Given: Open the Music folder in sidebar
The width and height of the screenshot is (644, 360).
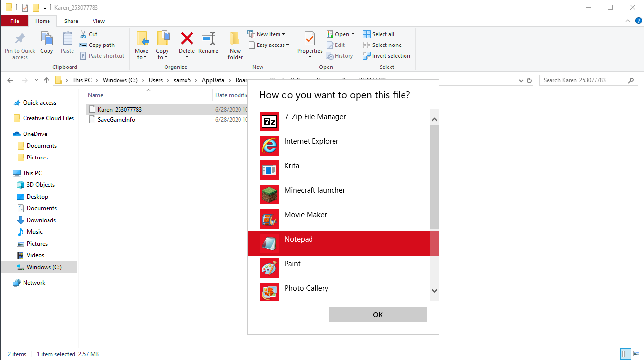Looking at the screenshot, I should [34, 232].
